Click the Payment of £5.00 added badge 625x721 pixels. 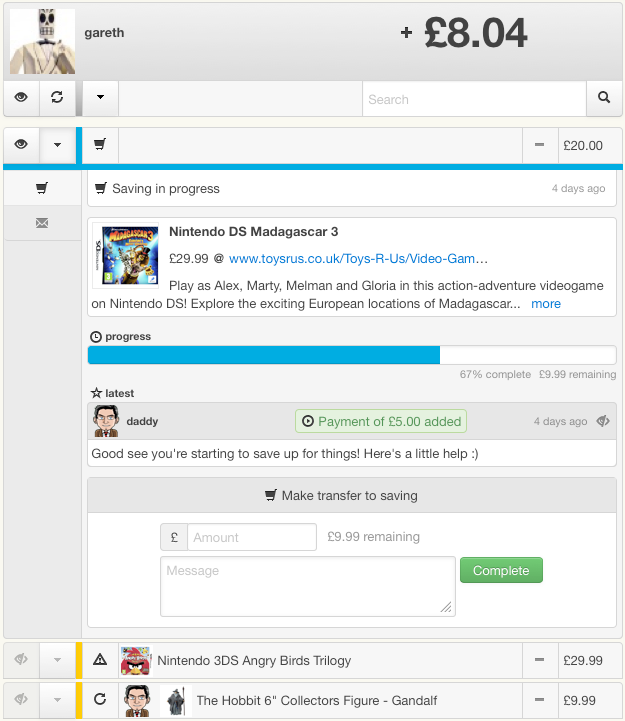coord(381,421)
